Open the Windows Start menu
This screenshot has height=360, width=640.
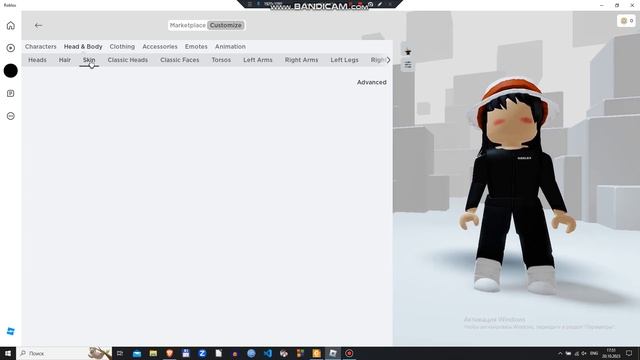click(x=8, y=353)
